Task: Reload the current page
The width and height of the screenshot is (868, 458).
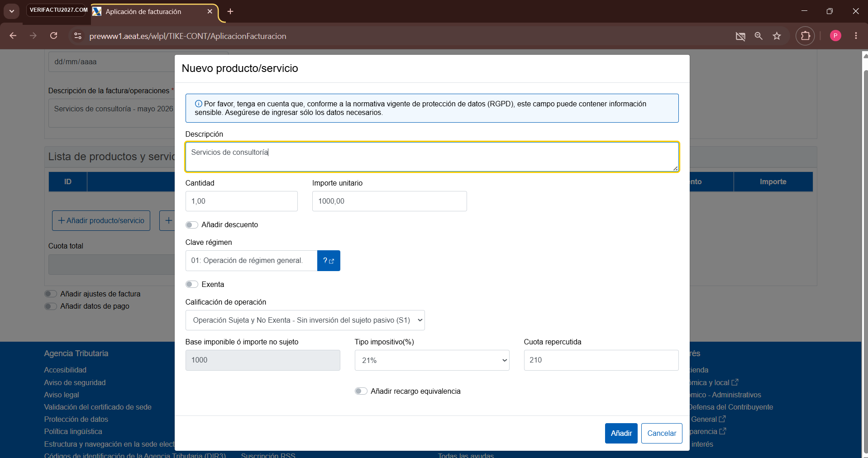Action: click(x=53, y=36)
